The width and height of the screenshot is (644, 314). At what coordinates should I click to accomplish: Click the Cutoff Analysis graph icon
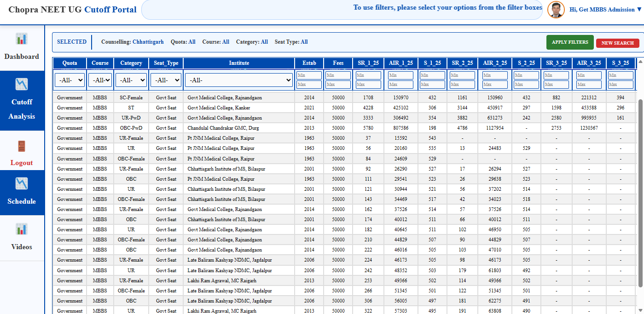(22, 84)
